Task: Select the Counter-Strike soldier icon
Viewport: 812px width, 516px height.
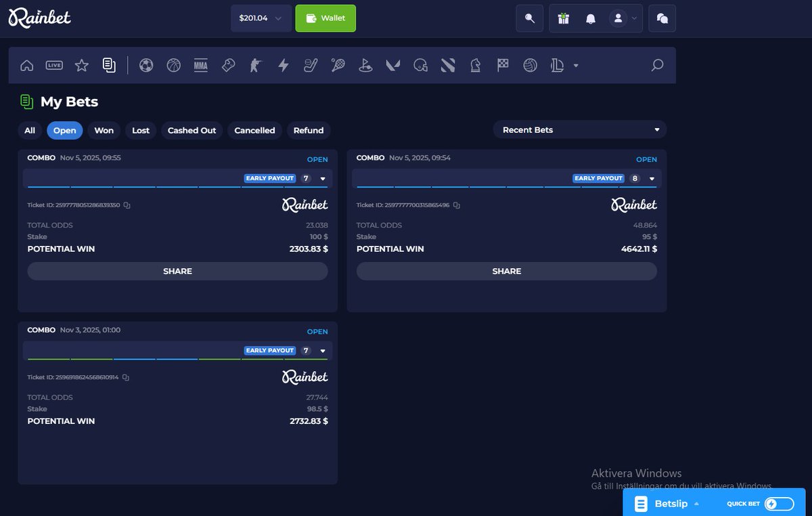Action: [x=255, y=66]
